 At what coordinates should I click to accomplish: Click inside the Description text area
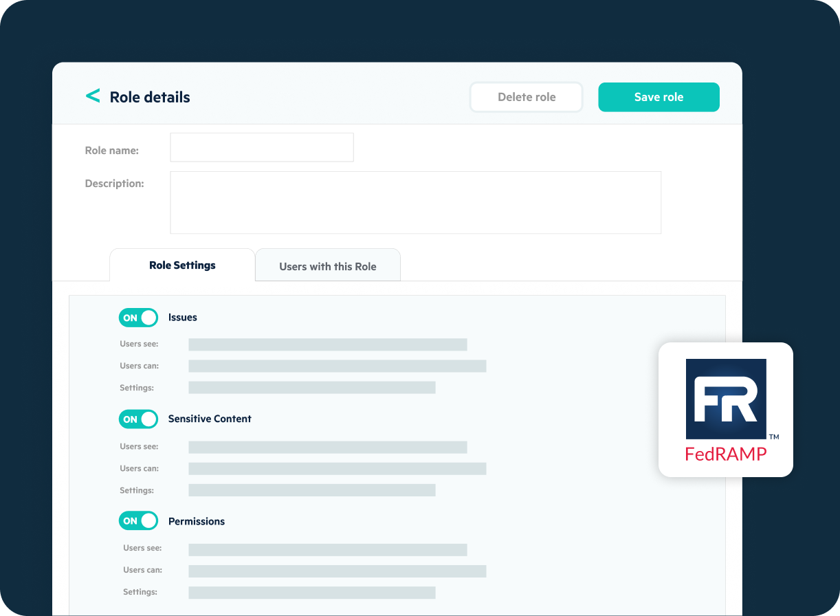[415, 203]
